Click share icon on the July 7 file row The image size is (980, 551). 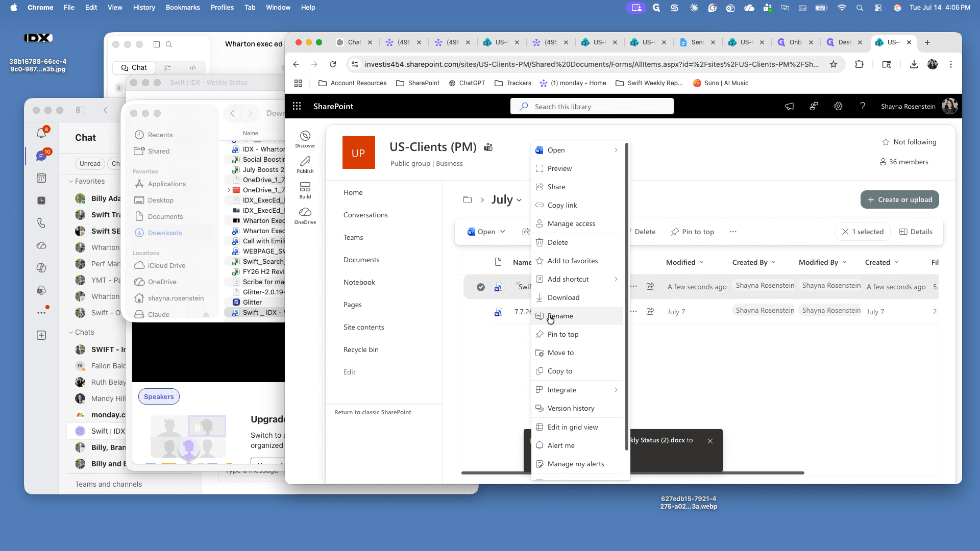click(650, 311)
